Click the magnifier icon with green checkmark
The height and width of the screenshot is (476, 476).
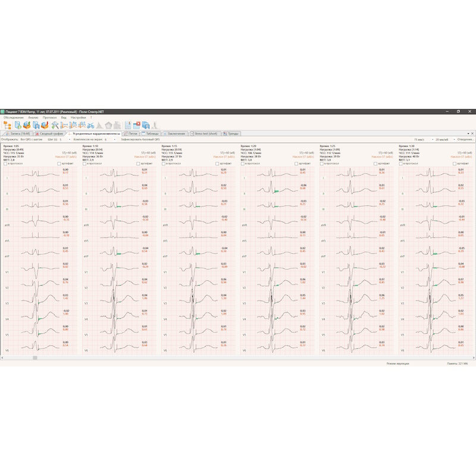(55, 125)
